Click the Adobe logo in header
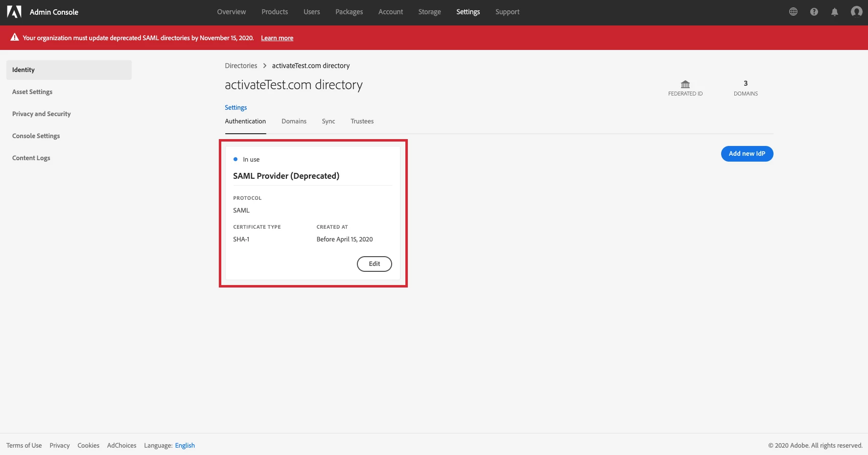Image resolution: width=868 pixels, height=455 pixels. click(x=14, y=12)
